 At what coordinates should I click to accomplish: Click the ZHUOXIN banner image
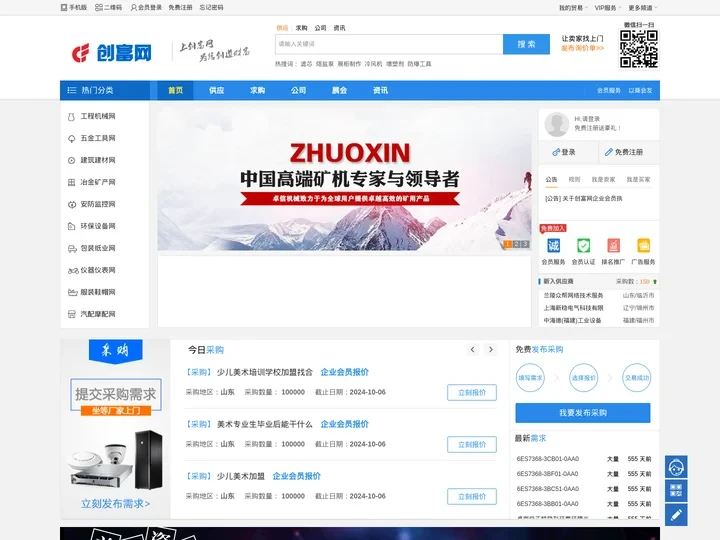click(x=344, y=180)
